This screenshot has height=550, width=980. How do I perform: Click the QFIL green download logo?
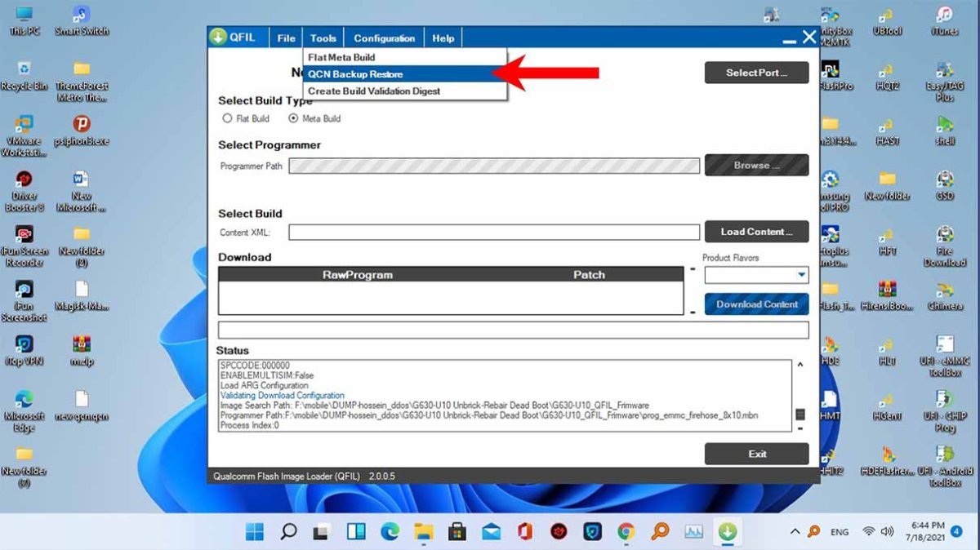[218, 38]
